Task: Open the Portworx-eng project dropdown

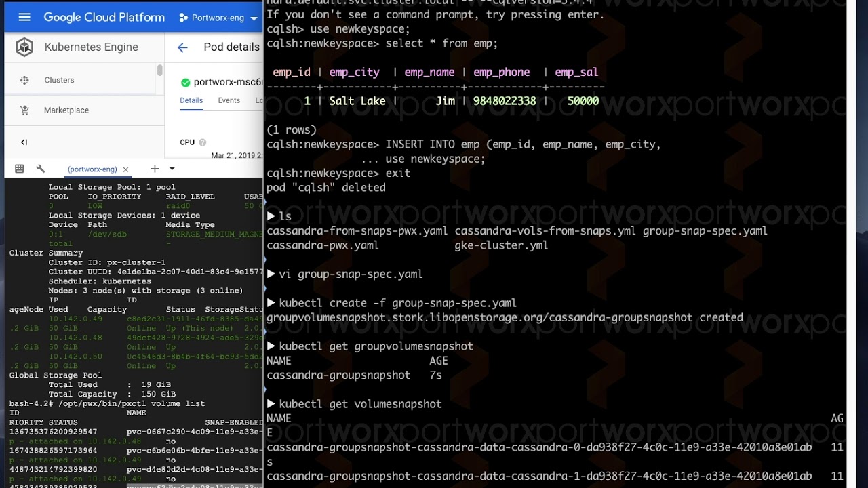Action: pyautogui.click(x=217, y=17)
